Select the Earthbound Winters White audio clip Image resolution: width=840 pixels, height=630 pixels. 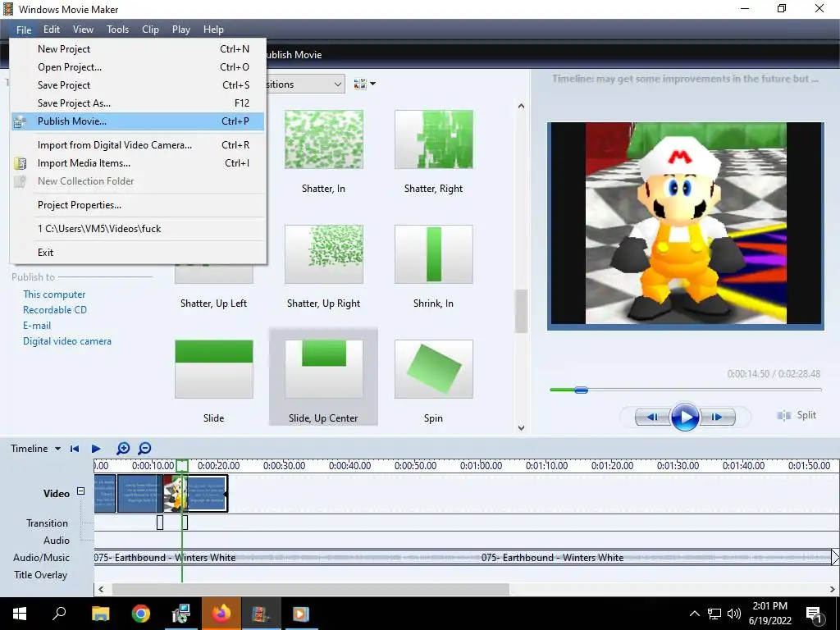(x=463, y=558)
